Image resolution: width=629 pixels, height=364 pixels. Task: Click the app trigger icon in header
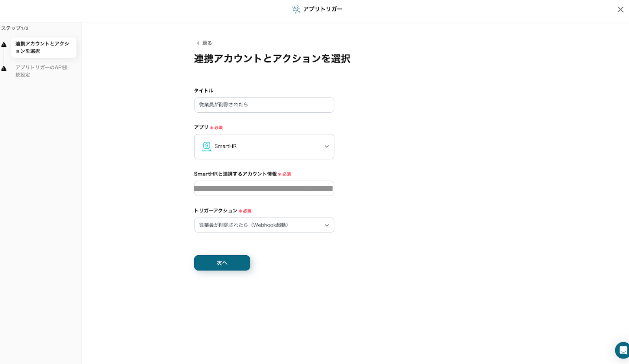click(296, 9)
